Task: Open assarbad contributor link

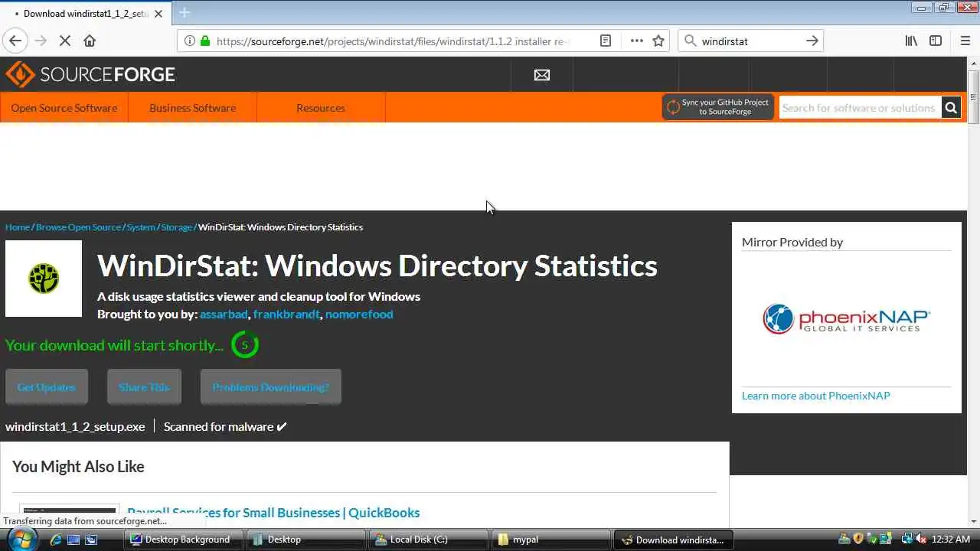Action: 224,315
